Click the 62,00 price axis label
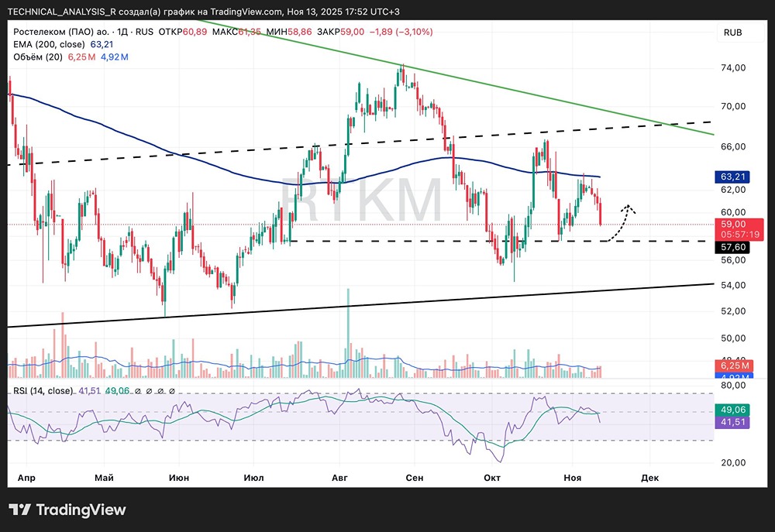Image resolution: width=775 pixels, height=532 pixels. (733, 190)
